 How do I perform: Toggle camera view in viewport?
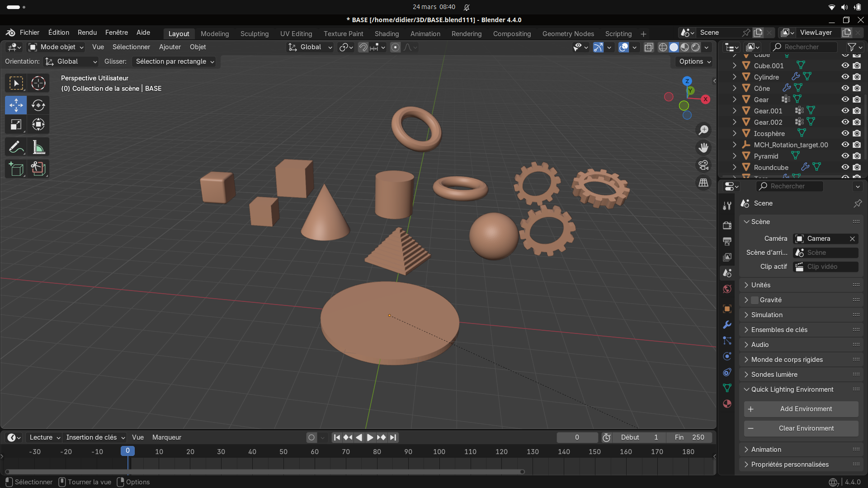click(x=703, y=165)
